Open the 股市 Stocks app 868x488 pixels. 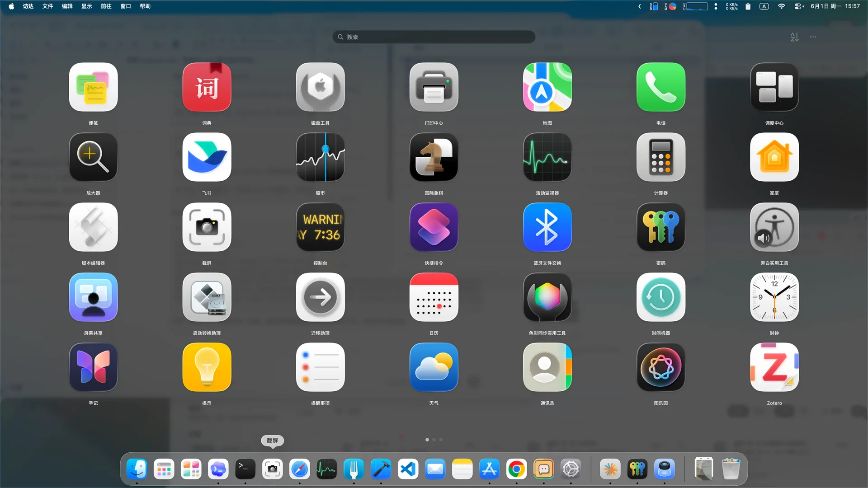click(x=320, y=157)
